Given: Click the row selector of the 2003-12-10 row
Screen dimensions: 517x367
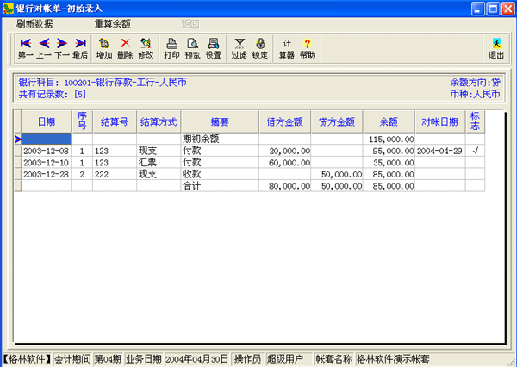Looking at the screenshot, I should tap(18, 162).
